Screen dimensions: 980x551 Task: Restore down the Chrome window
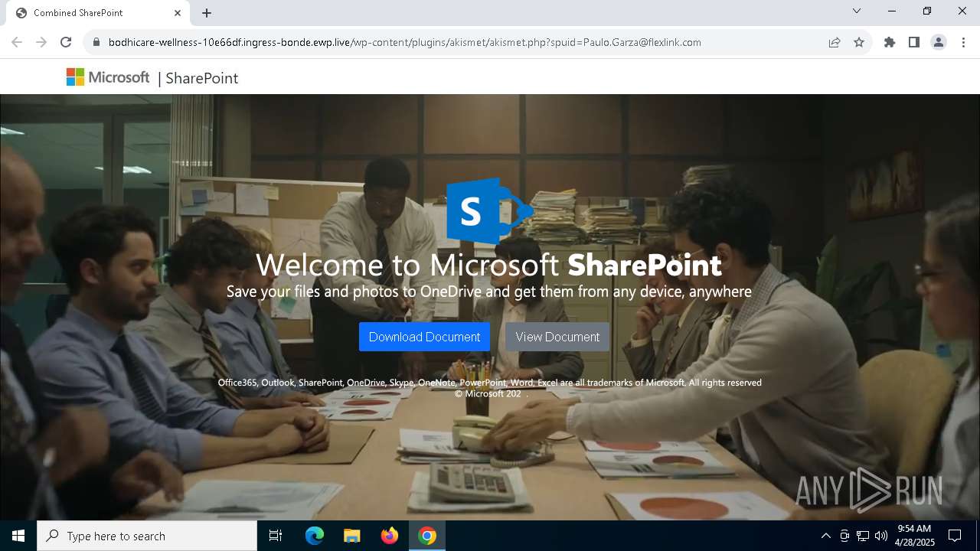click(927, 11)
